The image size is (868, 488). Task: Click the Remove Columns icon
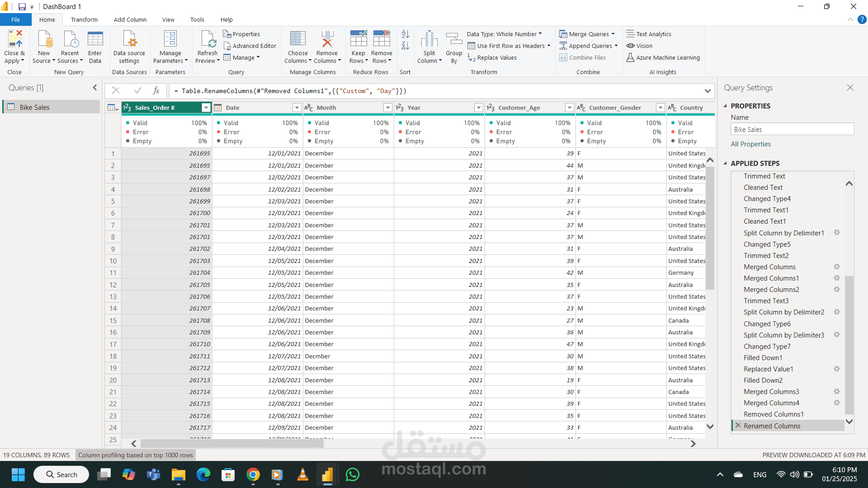point(327,39)
